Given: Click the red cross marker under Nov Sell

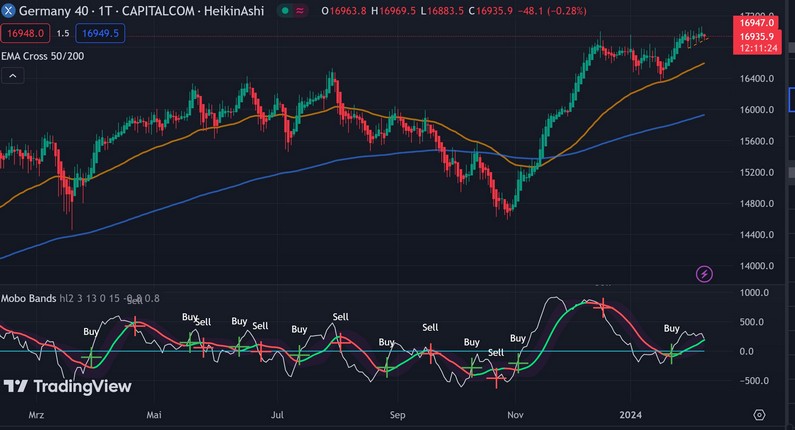Looking at the screenshot, I should tap(495, 377).
